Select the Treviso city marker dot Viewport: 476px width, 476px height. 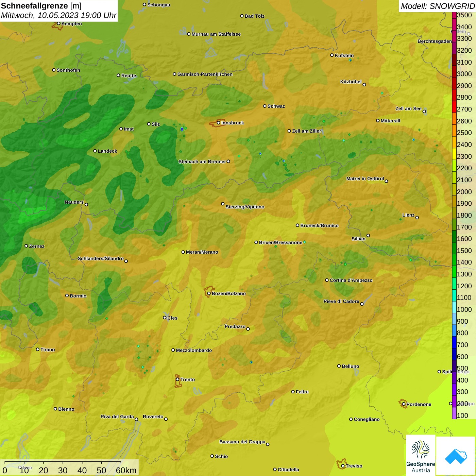(x=343, y=466)
